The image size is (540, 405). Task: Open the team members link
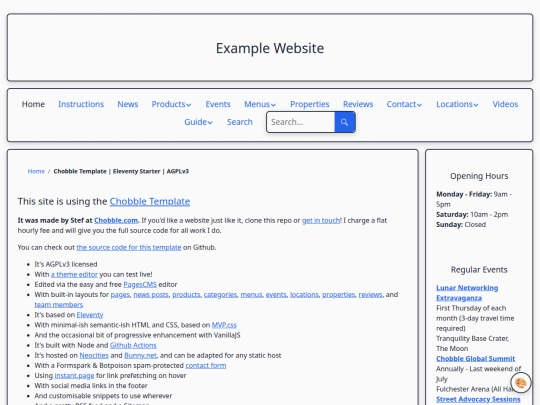59,305
